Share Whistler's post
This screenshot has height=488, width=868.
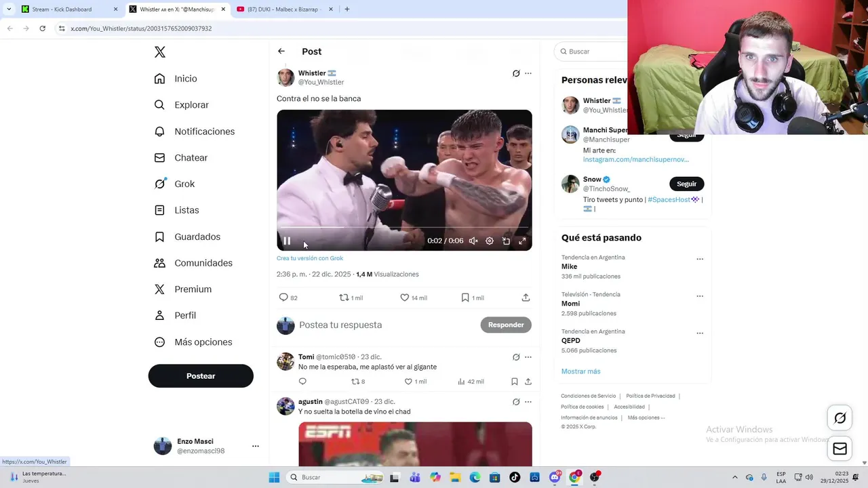(x=526, y=298)
